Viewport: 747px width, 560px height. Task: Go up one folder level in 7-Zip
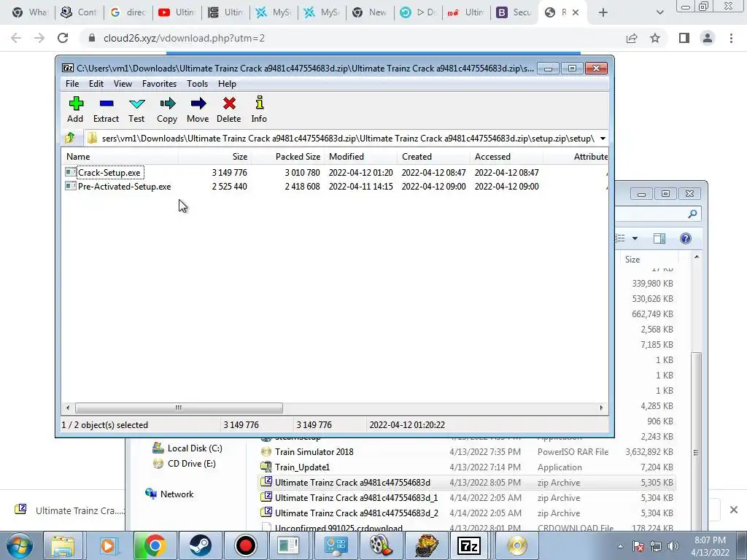(70, 138)
